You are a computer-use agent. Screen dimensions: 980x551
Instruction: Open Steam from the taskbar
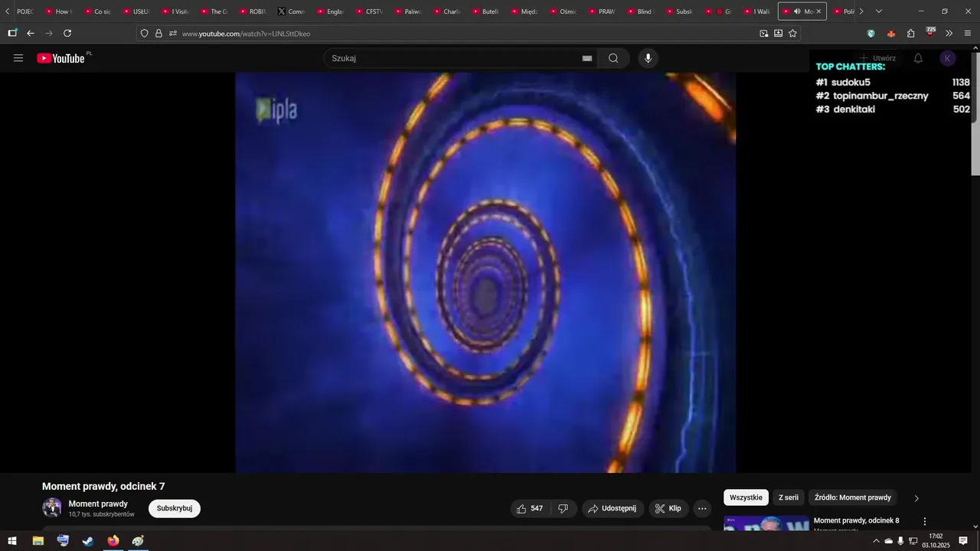coord(88,541)
